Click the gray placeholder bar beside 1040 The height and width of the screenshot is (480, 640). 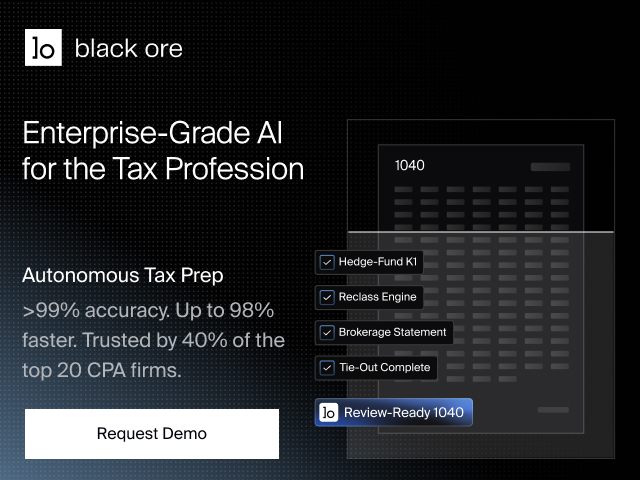tap(550, 167)
